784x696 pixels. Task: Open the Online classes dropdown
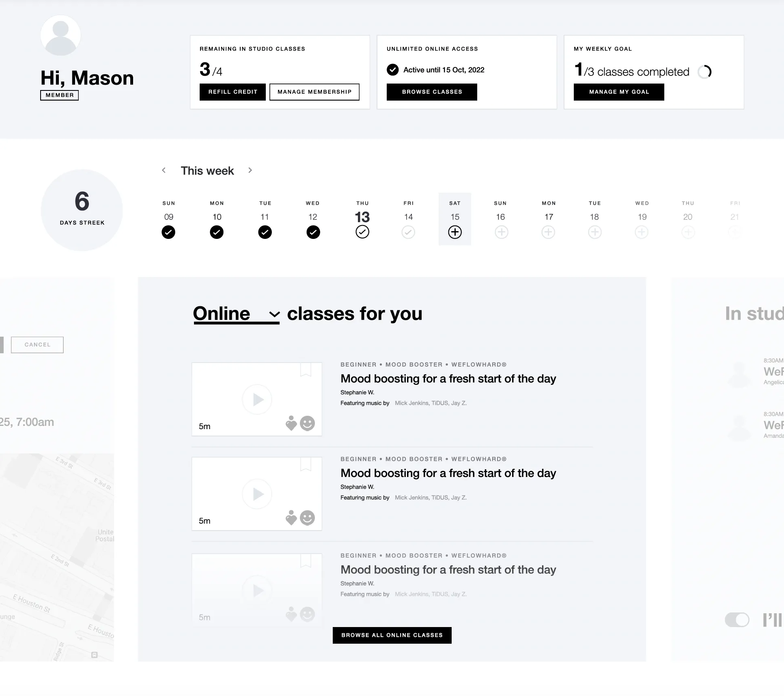coord(274,314)
